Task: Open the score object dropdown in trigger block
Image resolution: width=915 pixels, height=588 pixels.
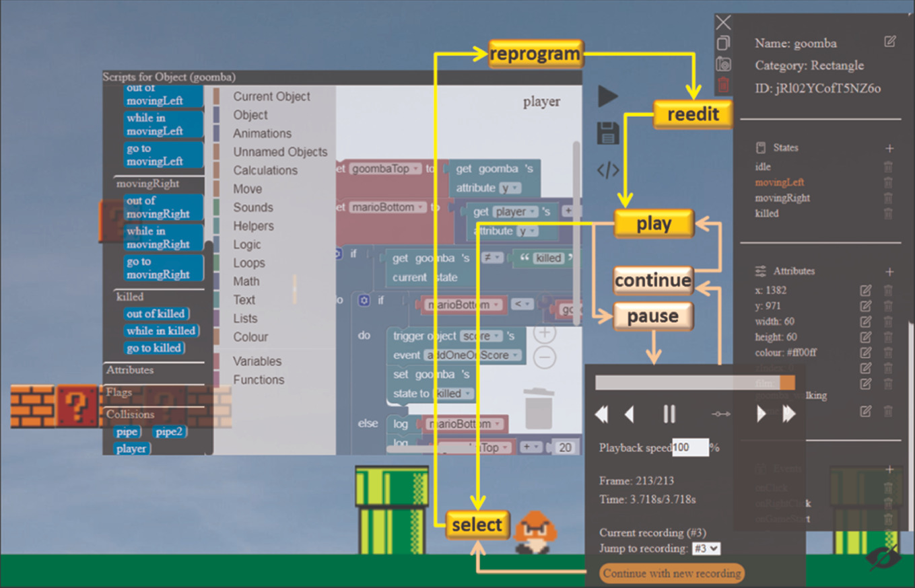Action: (x=481, y=336)
